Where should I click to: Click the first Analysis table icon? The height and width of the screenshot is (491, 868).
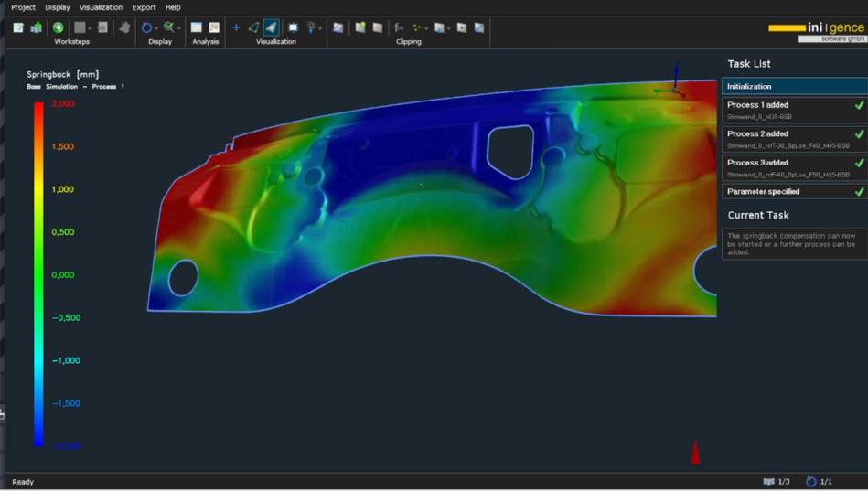pyautogui.click(x=197, y=27)
